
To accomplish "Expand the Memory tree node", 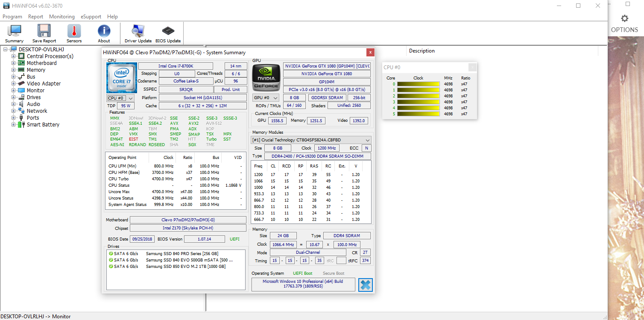I will pyautogui.click(x=13, y=70).
